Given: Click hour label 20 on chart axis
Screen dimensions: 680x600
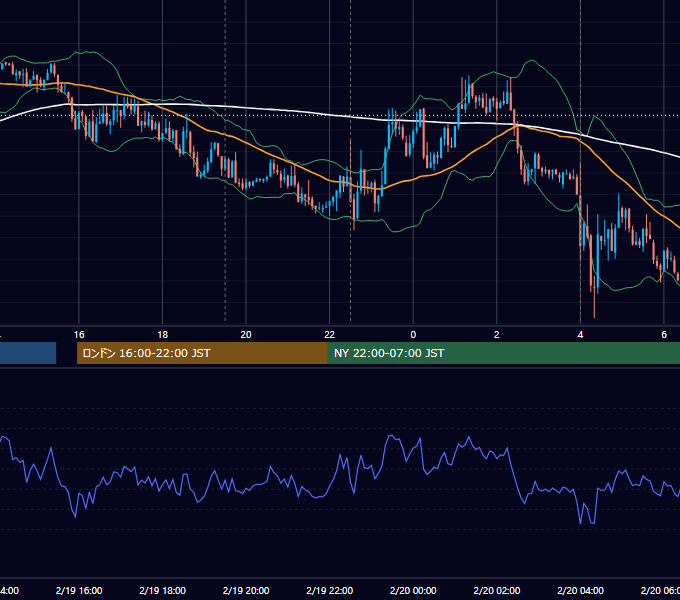Looking at the screenshot, I should point(246,335).
